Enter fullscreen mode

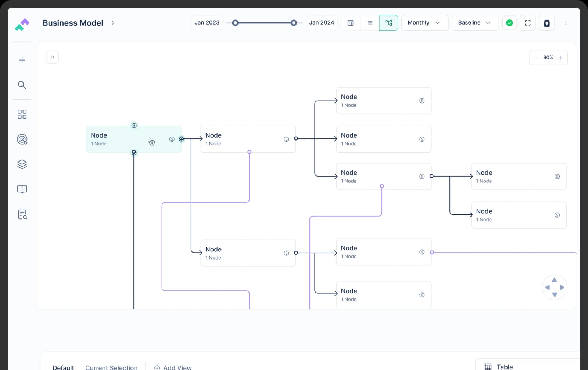pyautogui.click(x=528, y=23)
